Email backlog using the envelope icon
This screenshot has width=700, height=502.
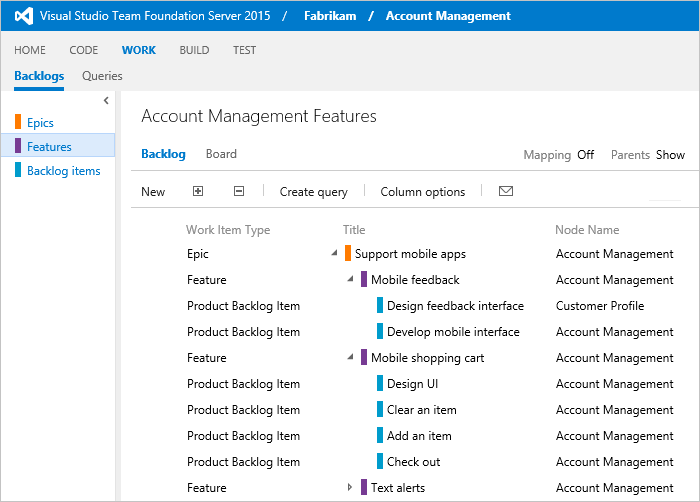point(505,191)
